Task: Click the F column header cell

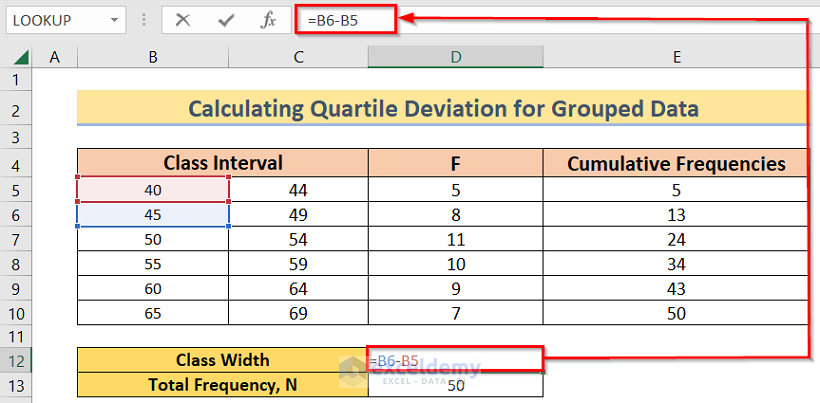Action: 455,163
